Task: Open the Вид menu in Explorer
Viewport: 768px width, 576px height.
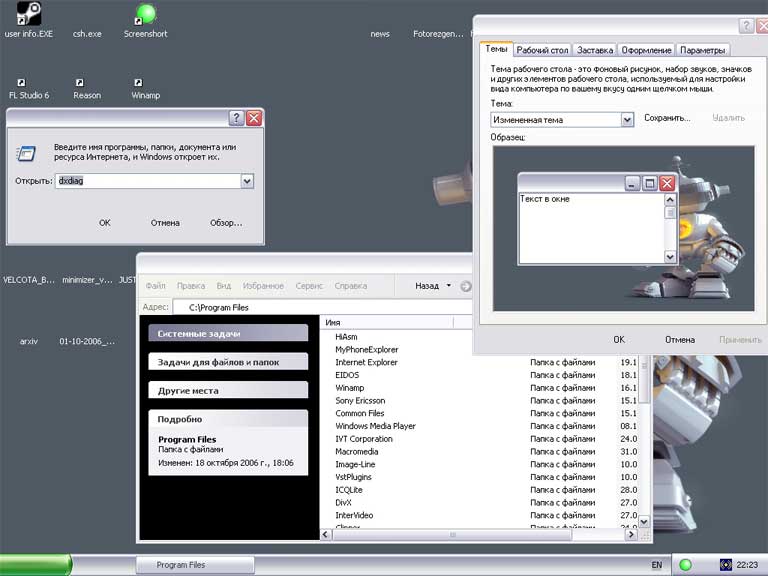Action: (224, 286)
